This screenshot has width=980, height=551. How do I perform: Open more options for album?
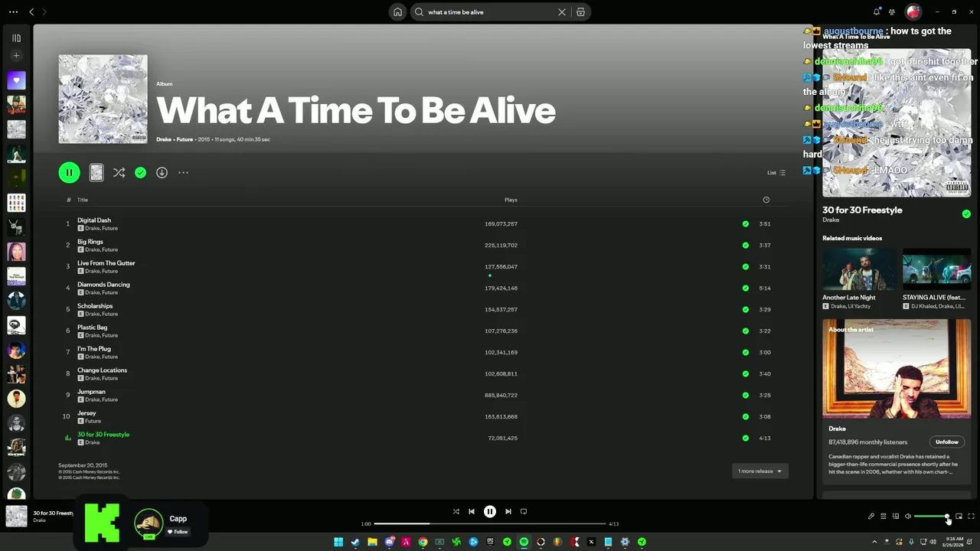tap(183, 173)
